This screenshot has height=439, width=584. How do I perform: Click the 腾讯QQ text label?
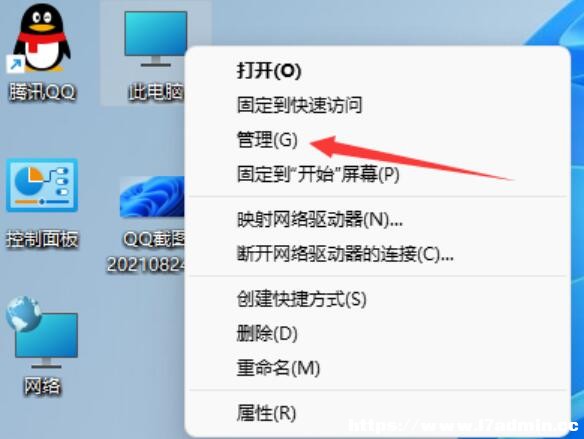coord(42,92)
